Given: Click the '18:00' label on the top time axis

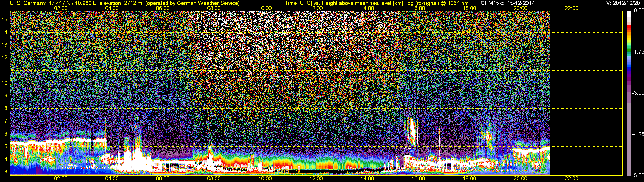Looking at the screenshot, I should pos(469,8).
